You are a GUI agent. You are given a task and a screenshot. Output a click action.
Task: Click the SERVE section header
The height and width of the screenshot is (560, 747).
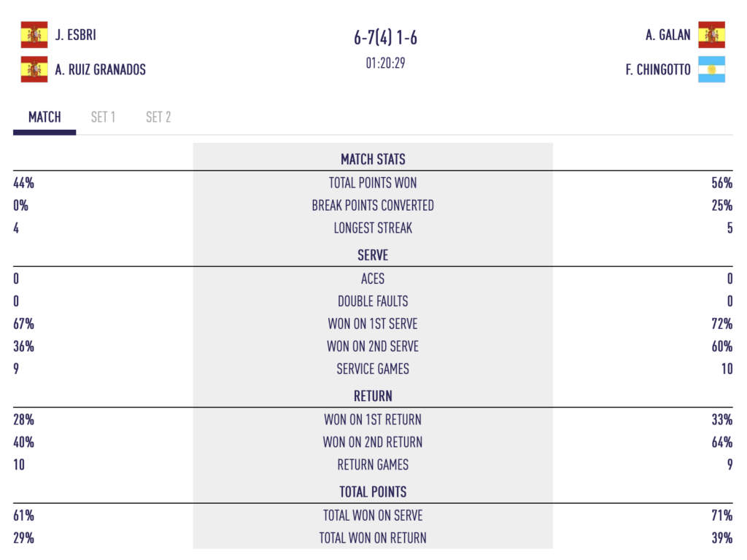point(373,255)
